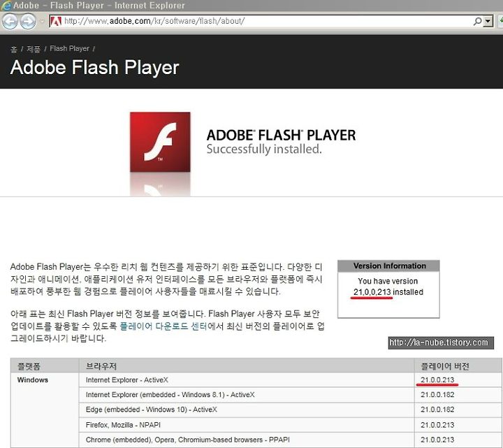Click the search magnifier in address bar

point(477,21)
